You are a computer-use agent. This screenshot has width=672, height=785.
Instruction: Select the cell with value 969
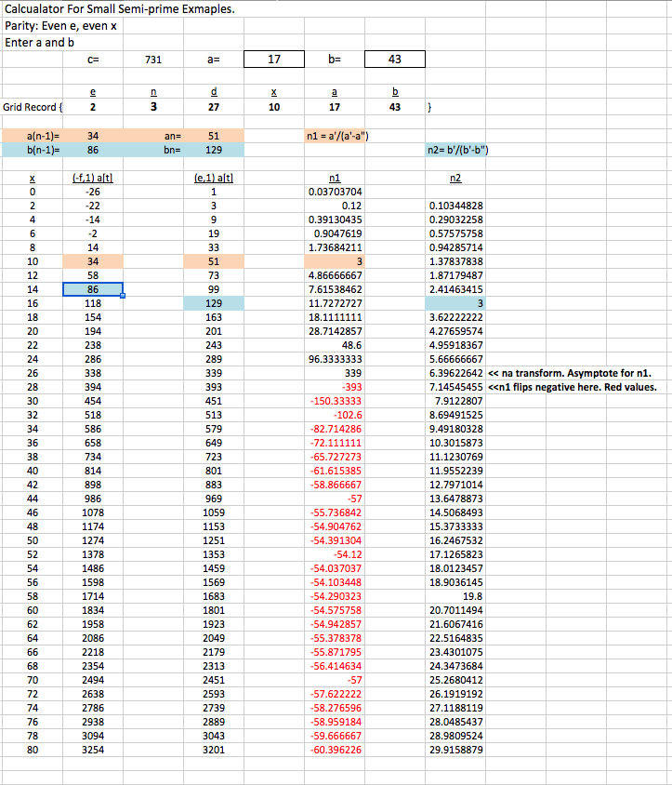pyautogui.click(x=214, y=499)
